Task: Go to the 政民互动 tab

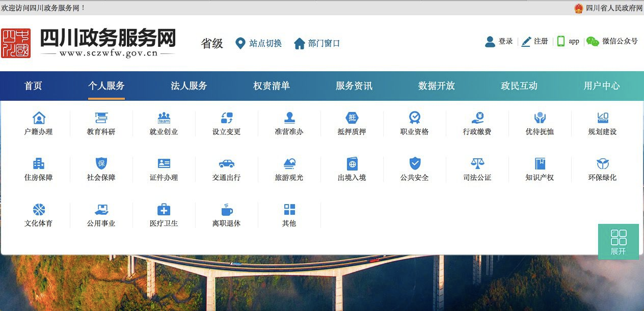Action: pos(519,86)
